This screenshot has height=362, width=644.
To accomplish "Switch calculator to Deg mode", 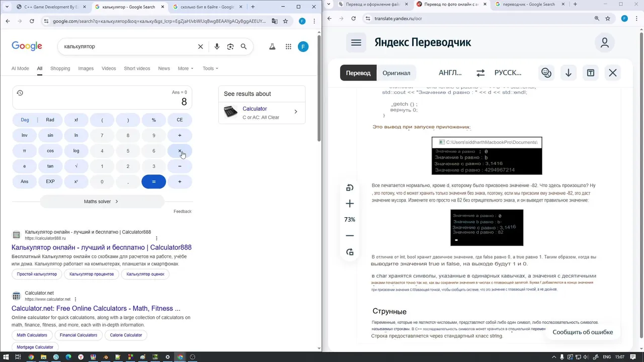I will 25,120.
